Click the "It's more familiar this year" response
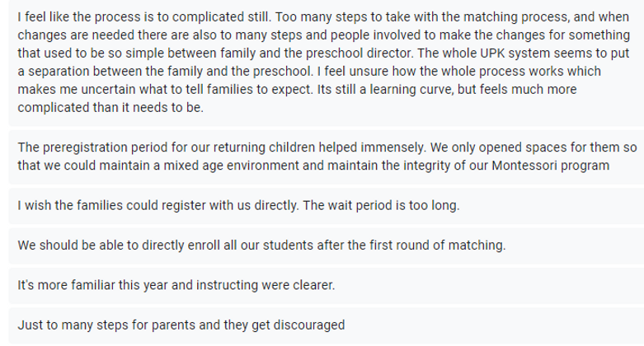 point(181,285)
